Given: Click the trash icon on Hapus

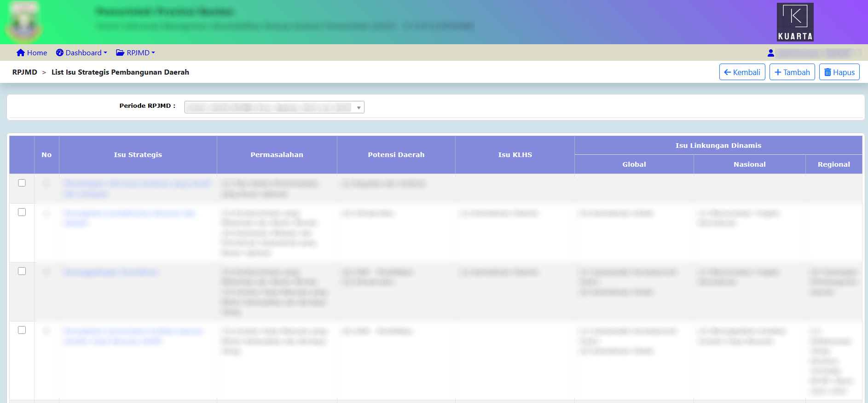Looking at the screenshot, I should tap(827, 72).
